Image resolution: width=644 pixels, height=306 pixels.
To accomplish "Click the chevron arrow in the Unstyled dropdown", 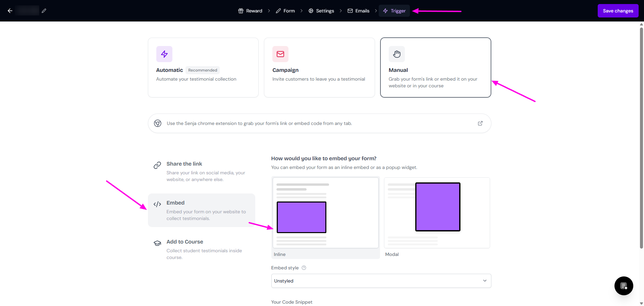I will tap(484, 281).
